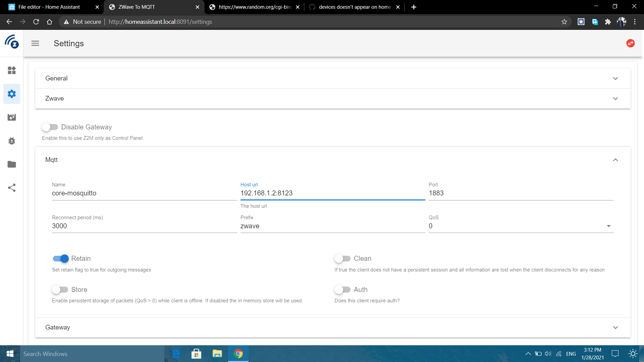Open the Control Panel dashboard icon

[x=12, y=70]
